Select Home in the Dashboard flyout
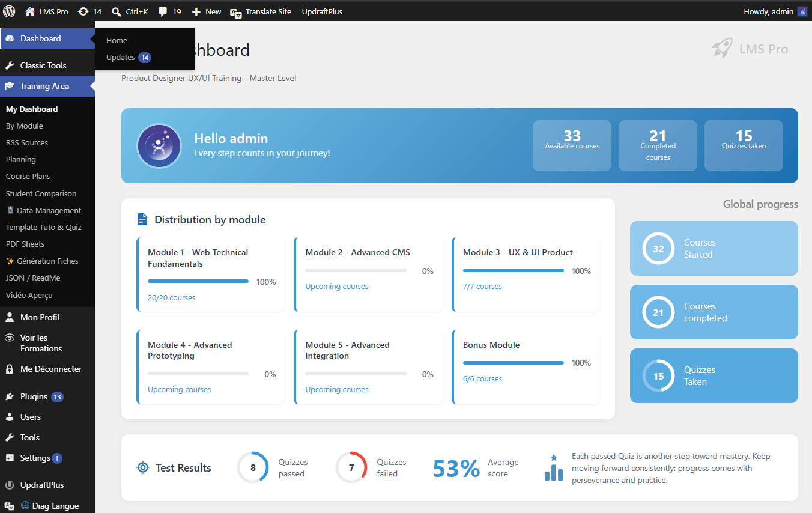The height and width of the screenshot is (513, 812). 117,40
